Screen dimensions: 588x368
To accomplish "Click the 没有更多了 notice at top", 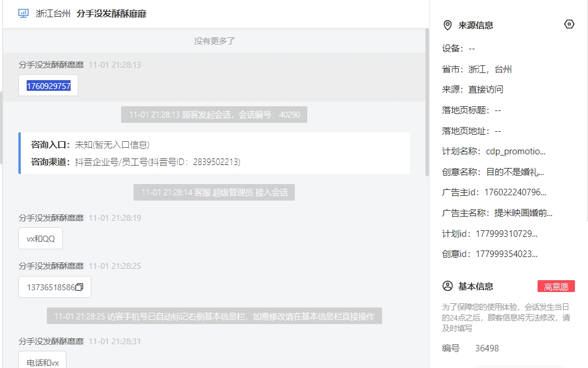I will pyautogui.click(x=214, y=41).
